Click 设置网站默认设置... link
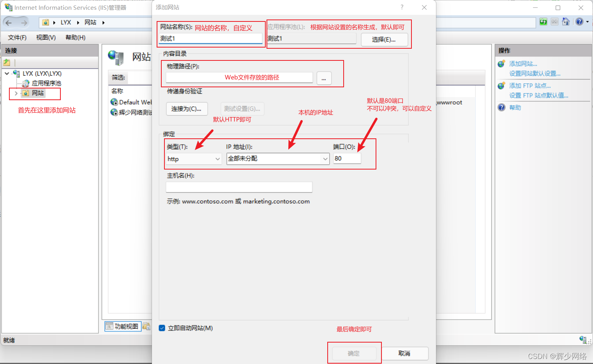Screen dimensions: 593x364 535,73
